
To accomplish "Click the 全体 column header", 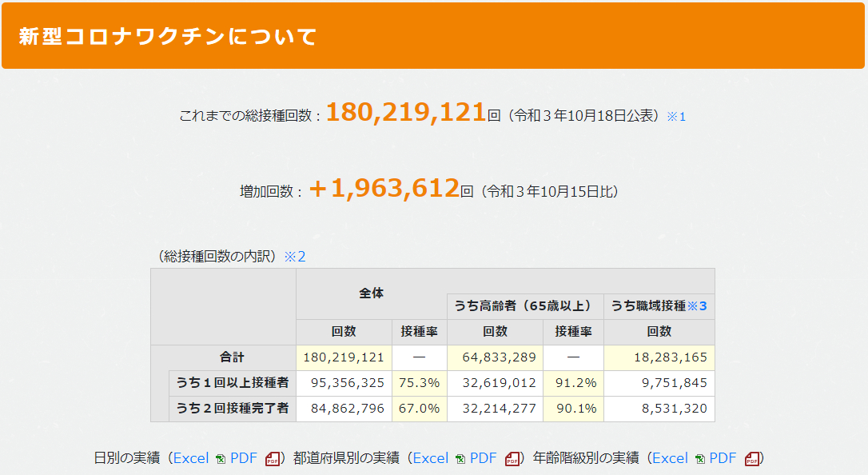I will click(x=369, y=293).
